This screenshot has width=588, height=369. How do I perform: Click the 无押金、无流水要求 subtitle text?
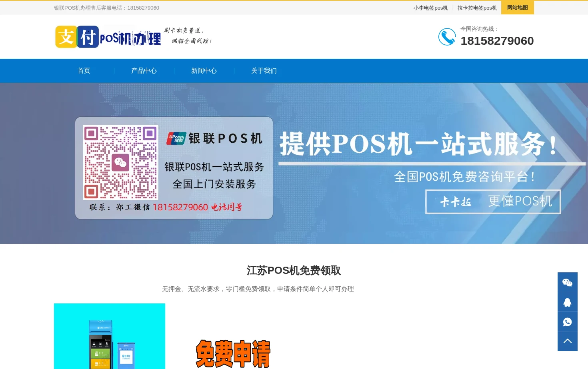[258, 289]
